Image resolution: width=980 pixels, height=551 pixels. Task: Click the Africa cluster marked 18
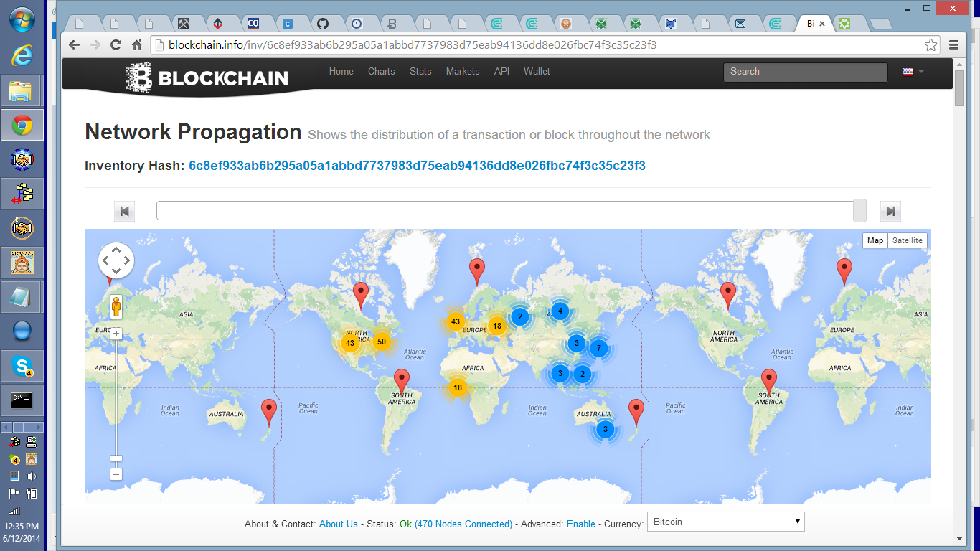coord(458,387)
